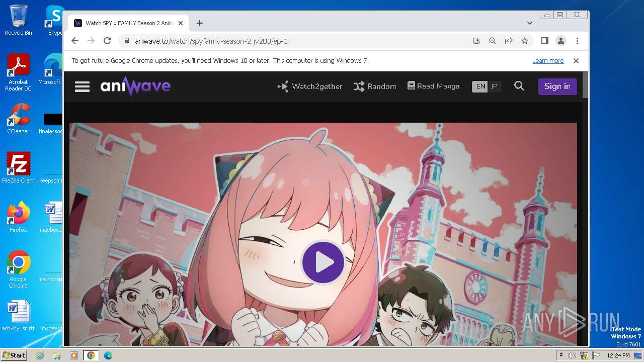The height and width of the screenshot is (362, 644).
Task: Bookmark this tab with the star
Action: [x=525, y=41]
